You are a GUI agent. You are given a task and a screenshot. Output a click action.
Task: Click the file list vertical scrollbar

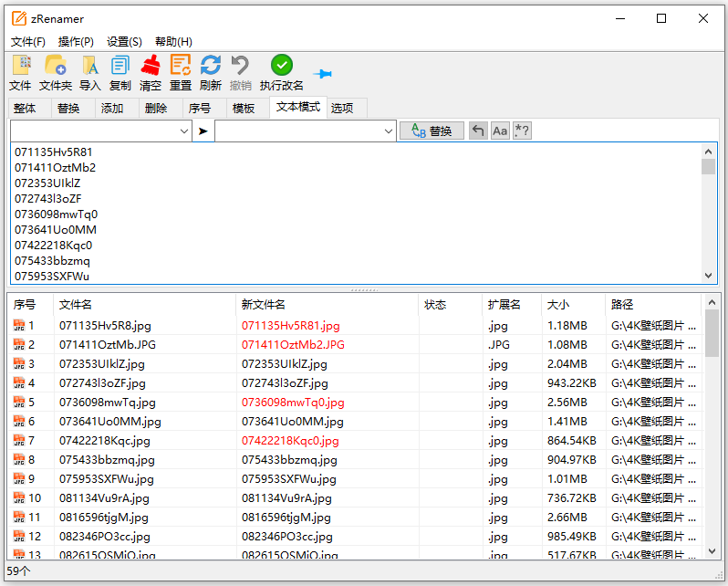pos(712,438)
